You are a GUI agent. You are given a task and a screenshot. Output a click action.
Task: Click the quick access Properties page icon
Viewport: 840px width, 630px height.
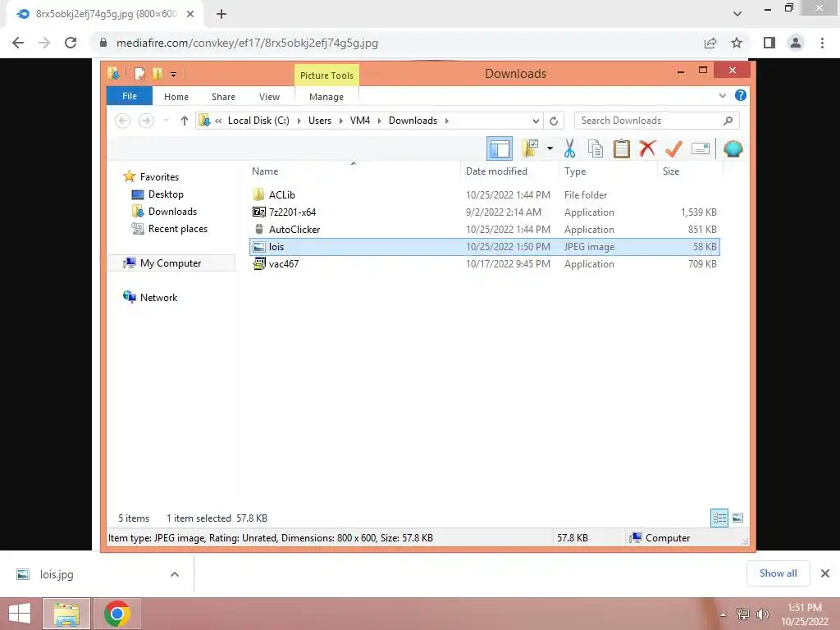139,73
